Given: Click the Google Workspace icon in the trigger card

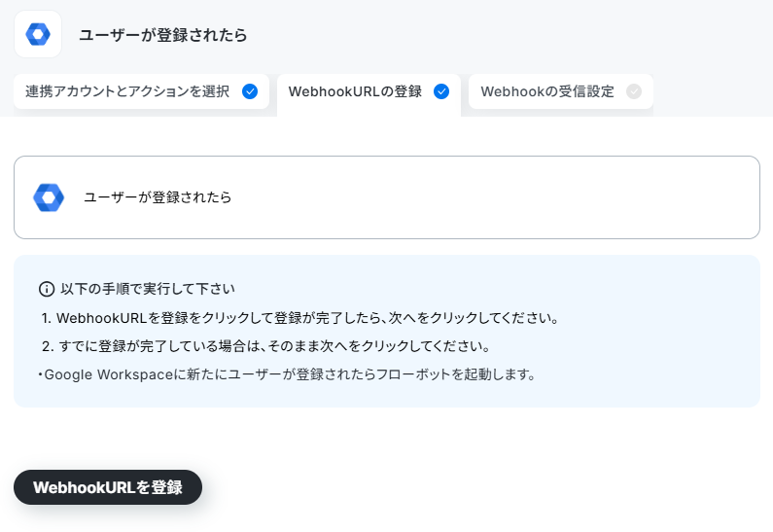Looking at the screenshot, I should coord(49,197).
